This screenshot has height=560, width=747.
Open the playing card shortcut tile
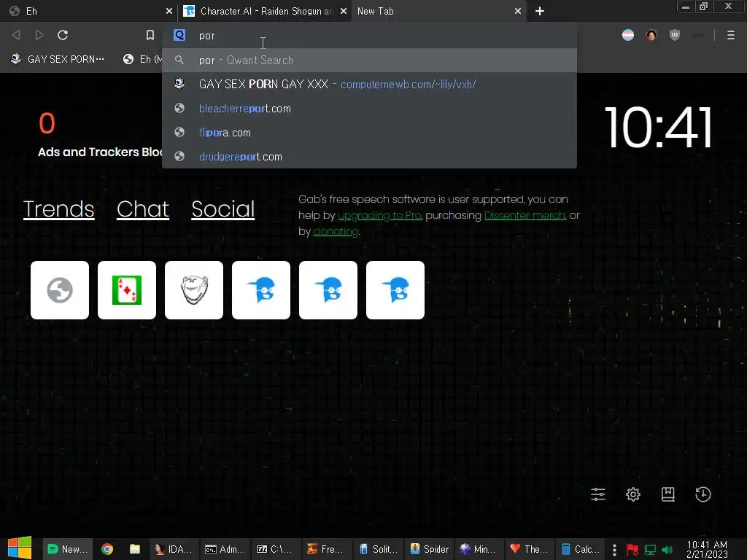pos(127,290)
